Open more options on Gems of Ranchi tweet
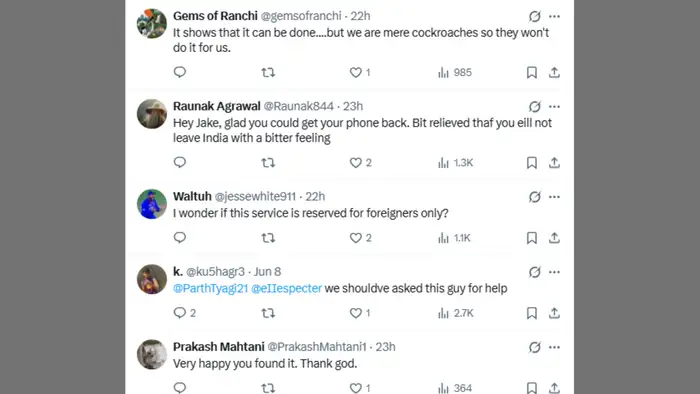 (554, 17)
